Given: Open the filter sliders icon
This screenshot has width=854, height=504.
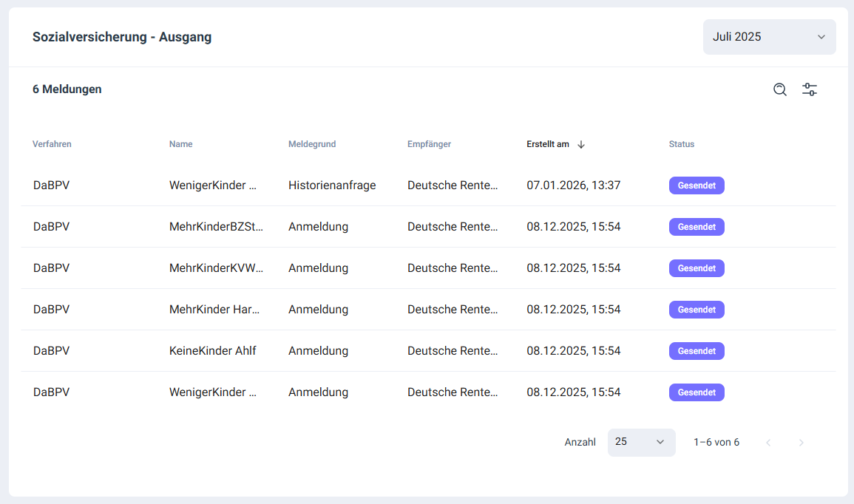Looking at the screenshot, I should click(x=810, y=89).
